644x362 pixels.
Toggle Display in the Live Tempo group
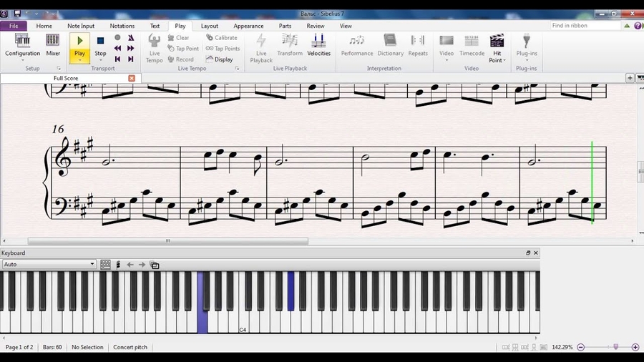[x=220, y=59]
